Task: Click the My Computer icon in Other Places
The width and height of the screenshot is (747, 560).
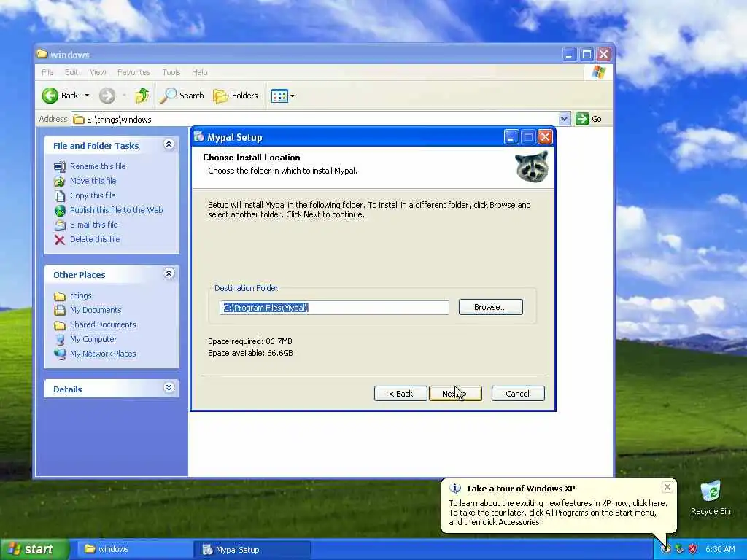Action: (60, 340)
